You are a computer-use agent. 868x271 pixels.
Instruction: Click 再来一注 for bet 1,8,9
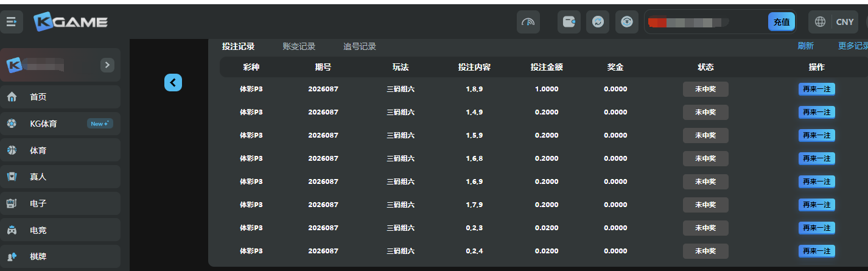[816, 89]
